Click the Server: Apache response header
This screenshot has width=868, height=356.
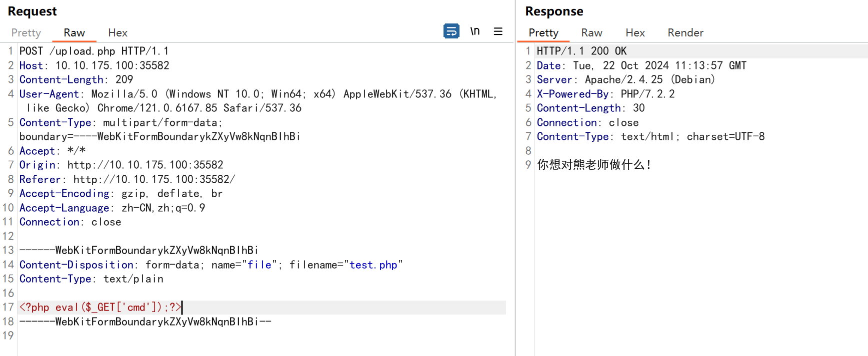point(626,79)
